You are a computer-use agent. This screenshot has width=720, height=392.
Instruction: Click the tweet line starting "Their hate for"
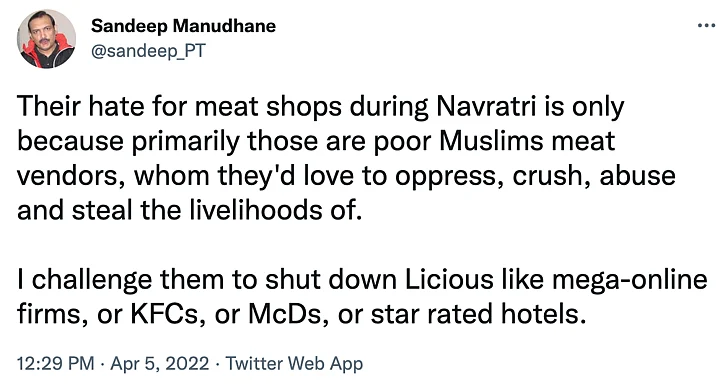[321, 107]
